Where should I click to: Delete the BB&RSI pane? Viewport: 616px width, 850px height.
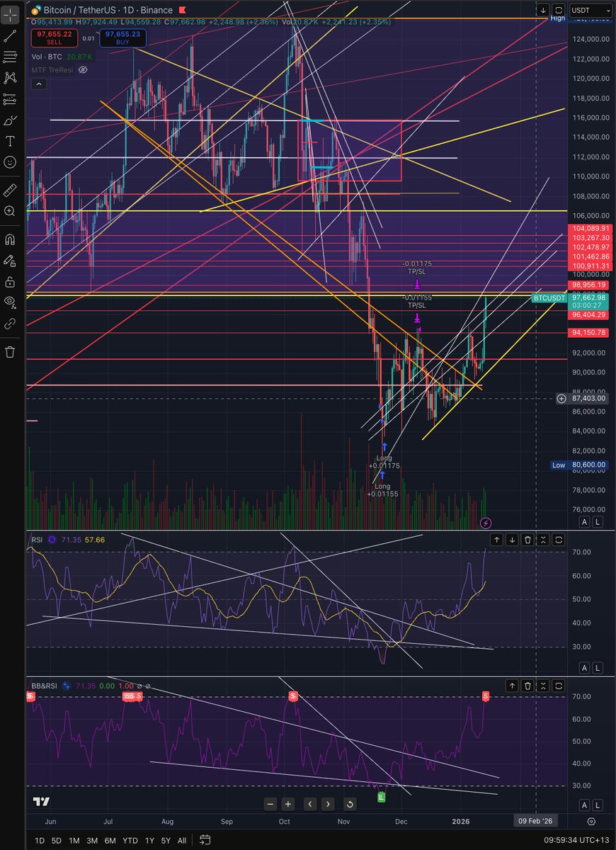pos(528,686)
